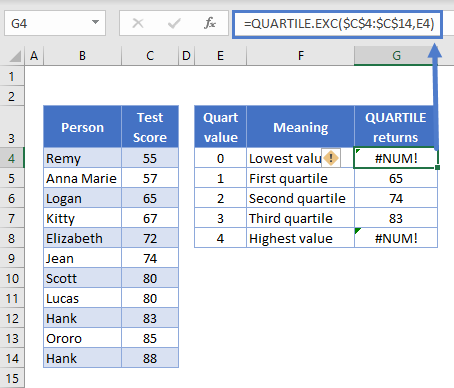Click the Cancel (X) formula icon
This screenshot has height=388, width=454.
click(x=138, y=23)
